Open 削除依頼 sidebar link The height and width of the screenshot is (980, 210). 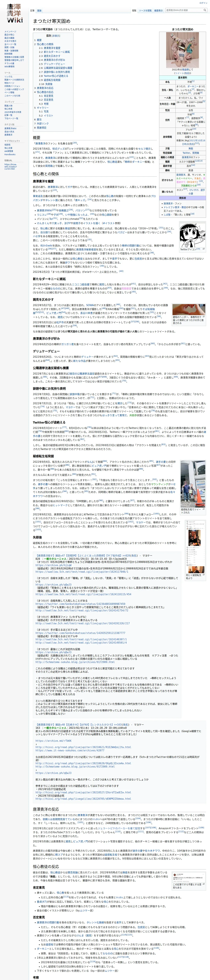[x=8, y=54]
